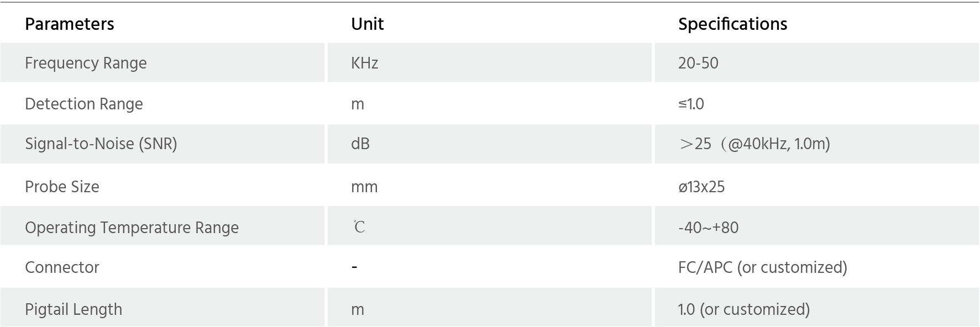980x327 pixels.
Task: Click the 20-50 specification value
Action: point(698,63)
